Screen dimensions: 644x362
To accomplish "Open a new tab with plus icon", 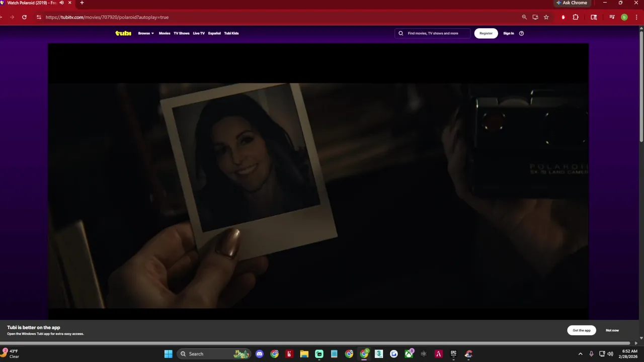I will click(82, 3).
